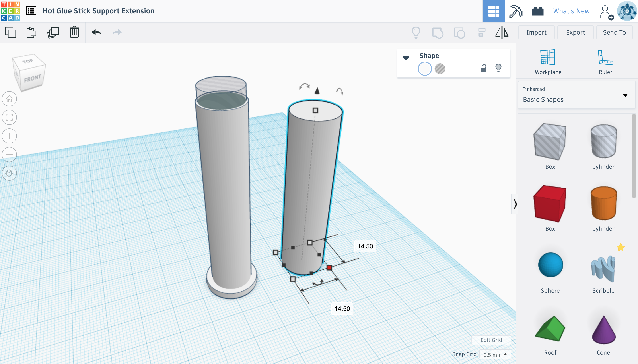Toggle shape visibility with the lightbulb in the Shape panel
Image resolution: width=638 pixels, height=364 pixels.
[x=498, y=68]
